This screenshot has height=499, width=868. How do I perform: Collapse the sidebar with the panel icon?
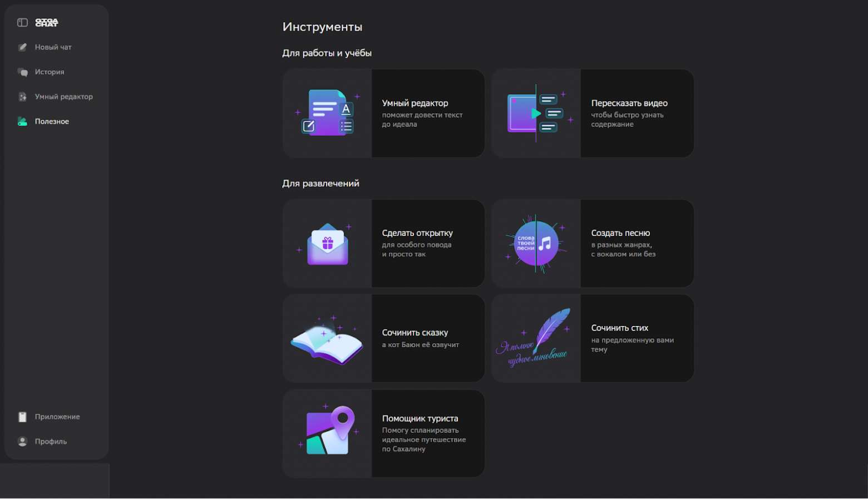coord(21,22)
